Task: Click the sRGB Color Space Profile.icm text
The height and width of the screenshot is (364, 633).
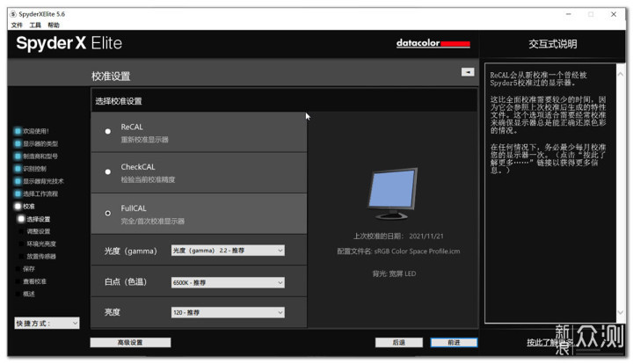Action: coord(417,251)
